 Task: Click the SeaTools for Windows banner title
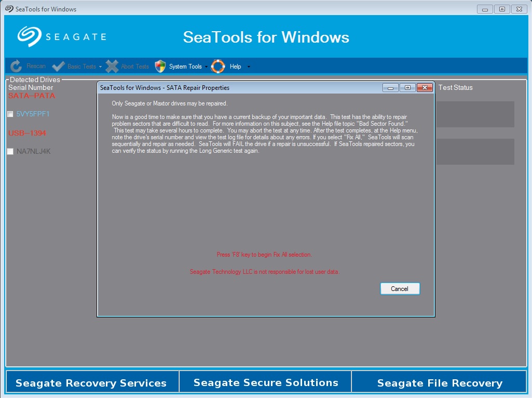pyautogui.click(x=266, y=37)
